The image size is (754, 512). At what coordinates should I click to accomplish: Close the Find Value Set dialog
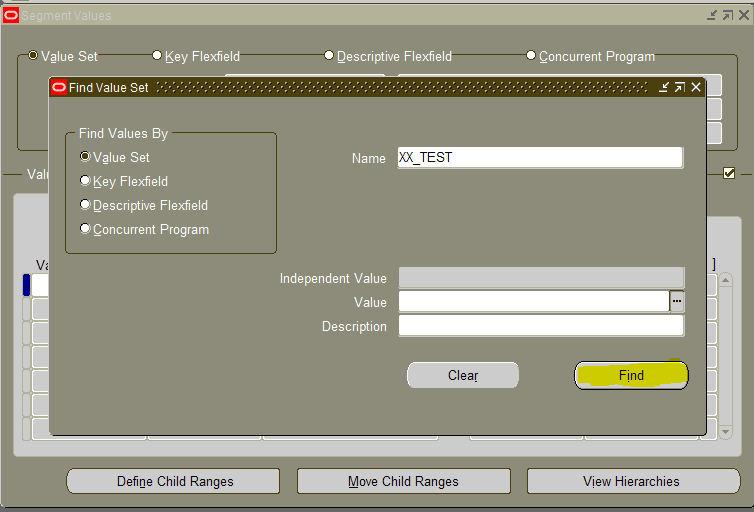pyautogui.click(x=696, y=87)
